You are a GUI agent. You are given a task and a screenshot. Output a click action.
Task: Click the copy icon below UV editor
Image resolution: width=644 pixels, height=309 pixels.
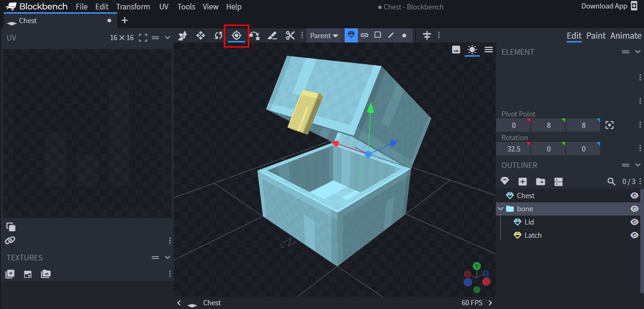tap(10, 226)
